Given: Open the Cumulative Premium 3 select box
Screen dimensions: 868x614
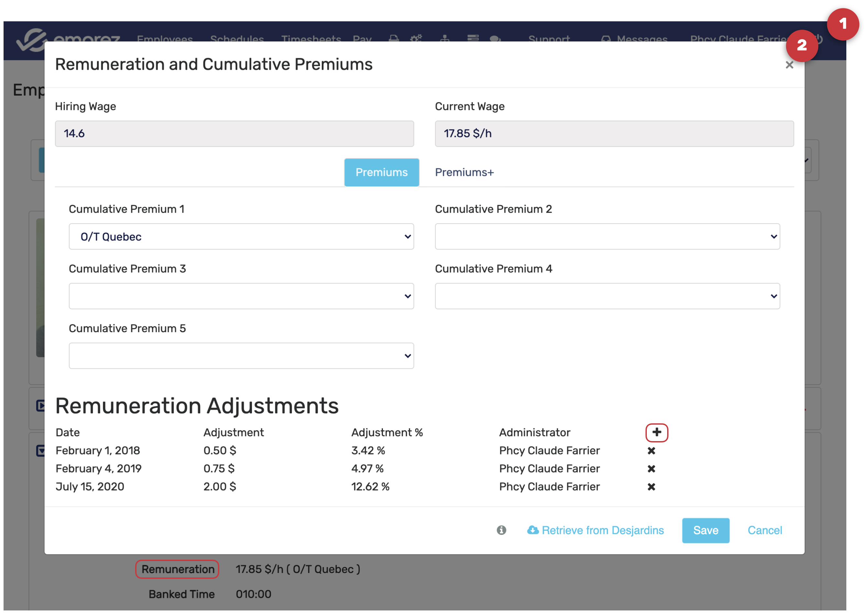Looking at the screenshot, I should click(x=241, y=296).
